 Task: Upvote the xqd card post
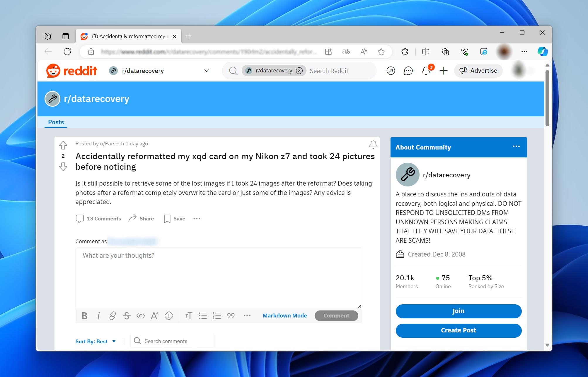[63, 145]
